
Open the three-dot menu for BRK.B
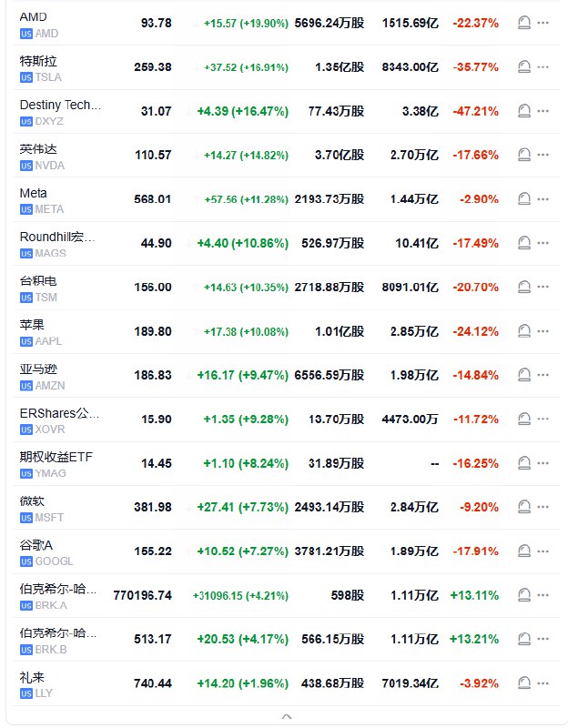[x=543, y=639]
